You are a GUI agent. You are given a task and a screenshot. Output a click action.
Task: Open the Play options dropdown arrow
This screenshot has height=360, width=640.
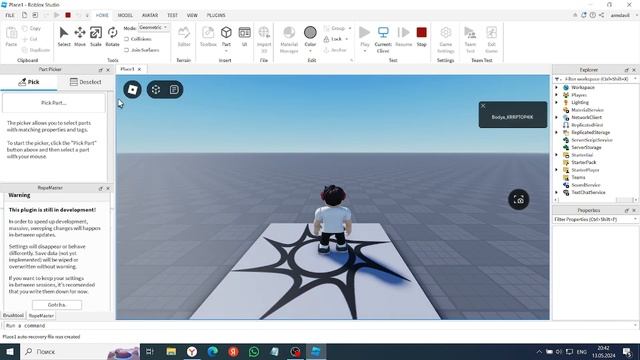(x=364, y=51)
